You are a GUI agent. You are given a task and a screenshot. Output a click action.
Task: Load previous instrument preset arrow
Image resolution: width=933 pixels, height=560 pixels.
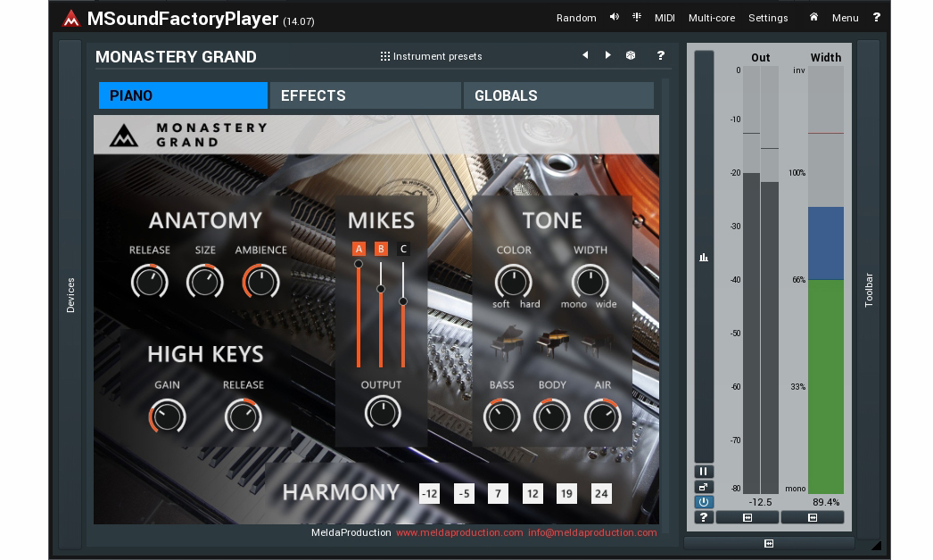(x=585, y=55)
